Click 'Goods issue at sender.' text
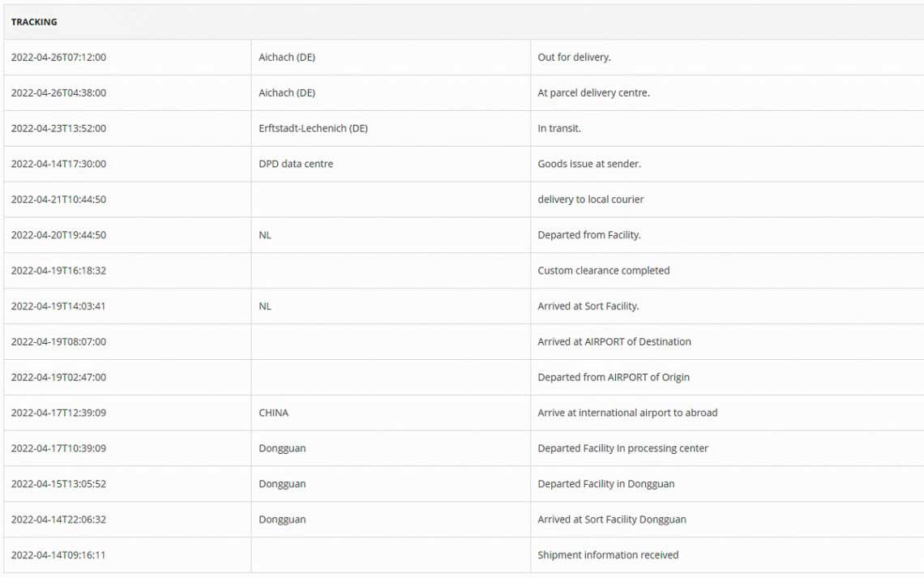924x578 pixels. [x=589, y=164]
